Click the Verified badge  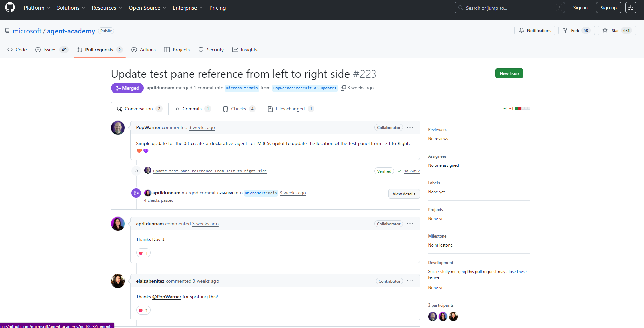click(x=384, y=171)
